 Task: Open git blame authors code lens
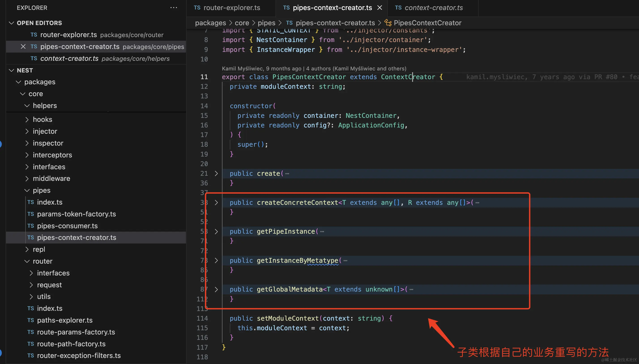click(x=314, y=68)
